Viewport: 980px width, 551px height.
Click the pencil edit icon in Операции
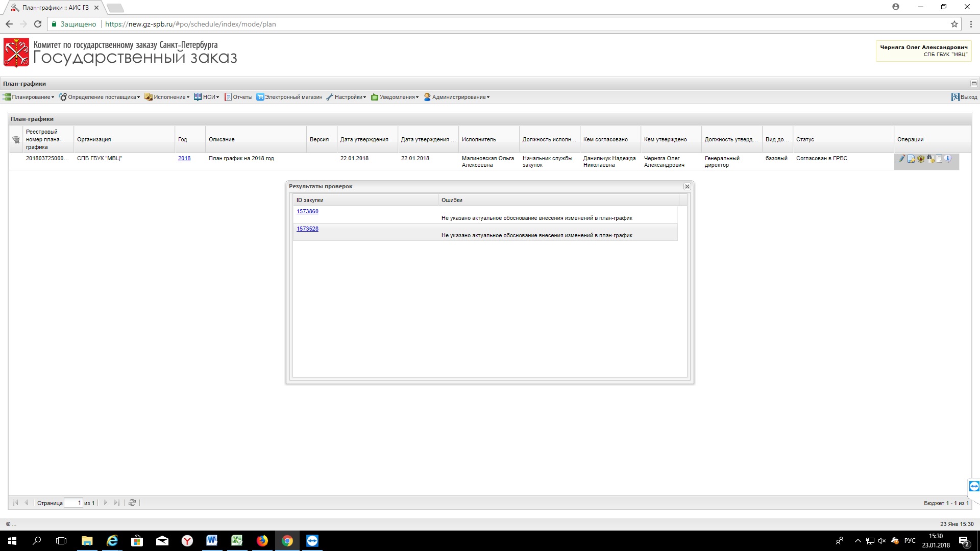click(x=901, y=159)
